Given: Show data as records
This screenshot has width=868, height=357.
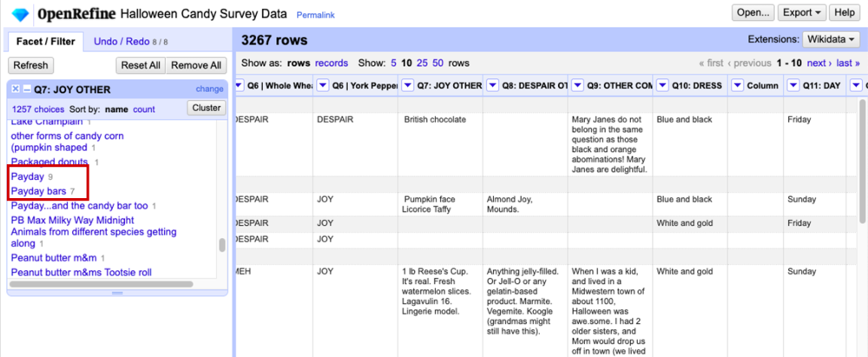Looking at the screenshot, I should 332,63.
